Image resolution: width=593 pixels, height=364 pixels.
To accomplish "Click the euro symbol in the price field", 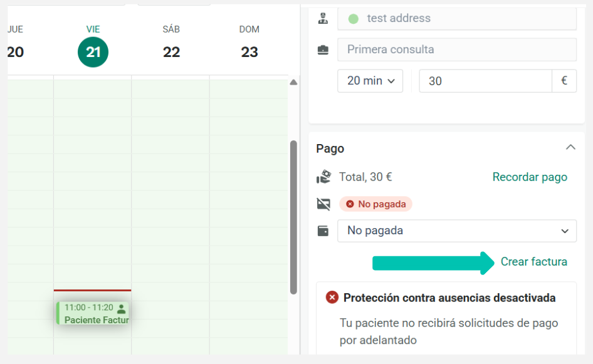I will point(564,81).
